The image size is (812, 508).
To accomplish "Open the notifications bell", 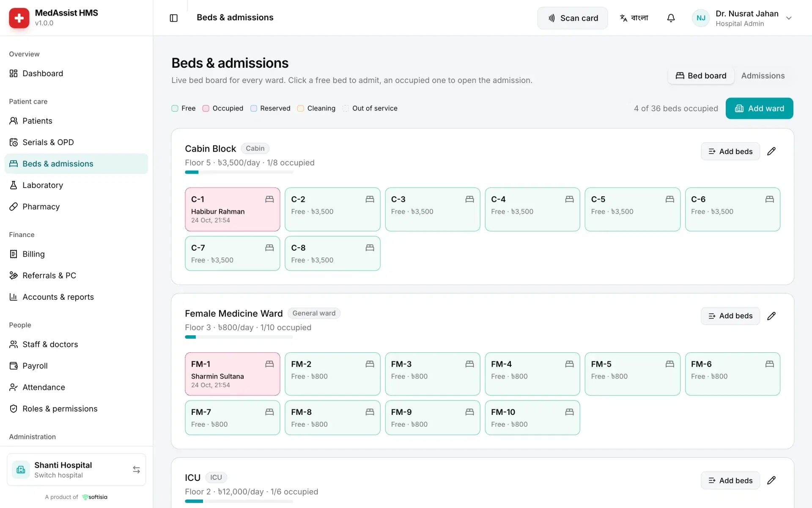I will 671,18.
